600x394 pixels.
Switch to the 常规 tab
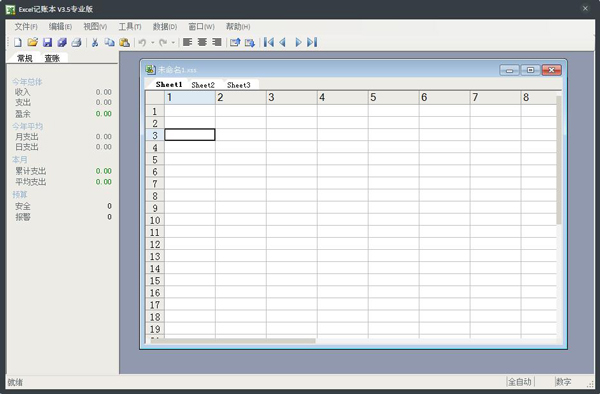coord(25,58)
